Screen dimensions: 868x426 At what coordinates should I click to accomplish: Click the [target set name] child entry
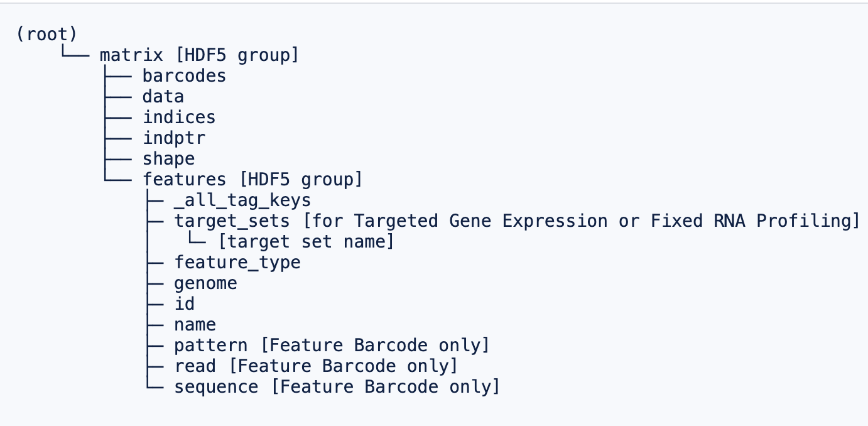click(306, 241)
